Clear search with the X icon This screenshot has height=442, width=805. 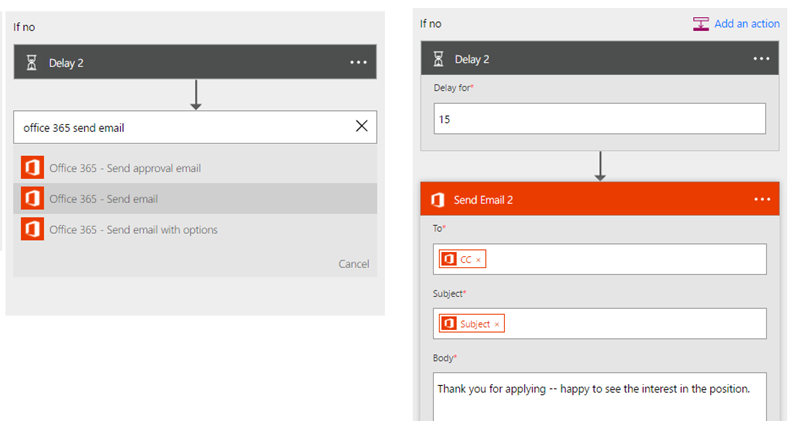point(361,126)
